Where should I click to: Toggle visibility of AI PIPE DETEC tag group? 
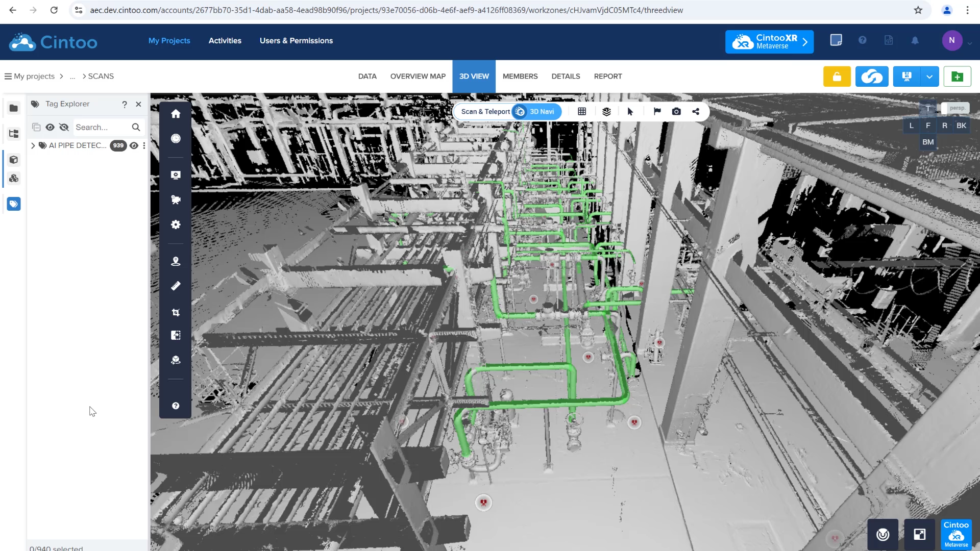click(134, 145)
